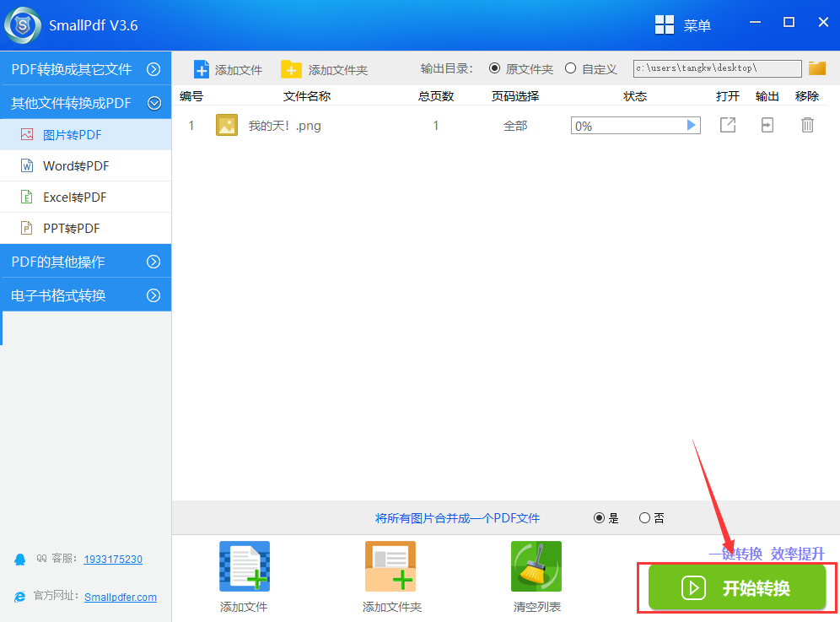This screenshot has height=622, width=840.
Task: Browse output folder with orange folder icon
Action: tap(817, 68)
